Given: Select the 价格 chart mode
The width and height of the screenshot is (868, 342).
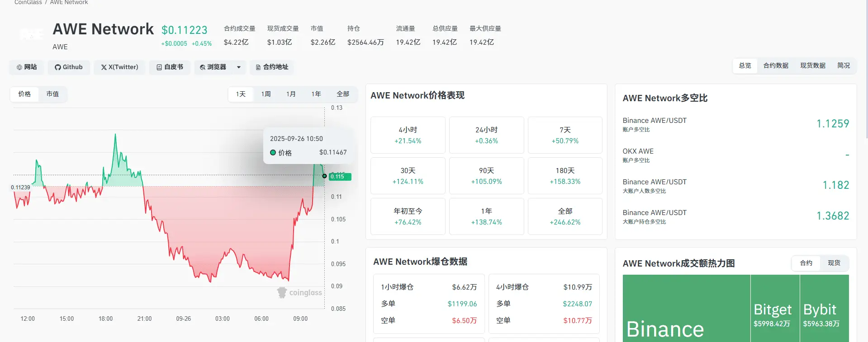Looking at the screenshot, I should pos(24,94).
